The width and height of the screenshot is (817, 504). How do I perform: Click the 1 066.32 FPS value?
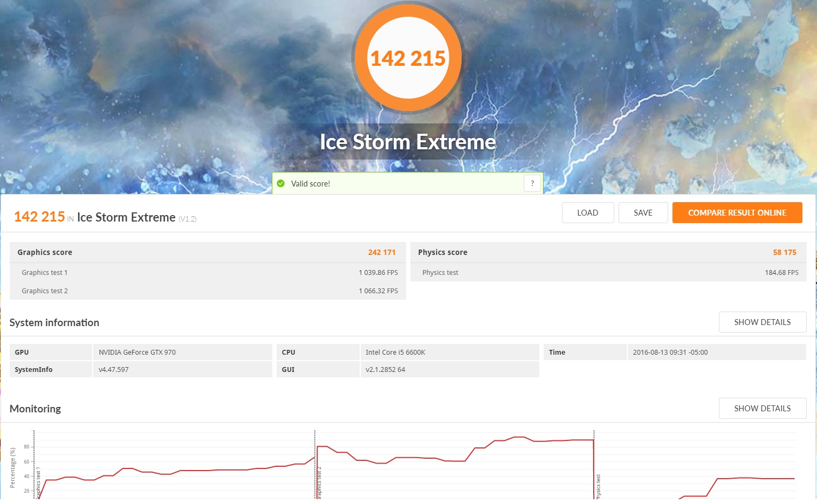click(x=379, y=291)
